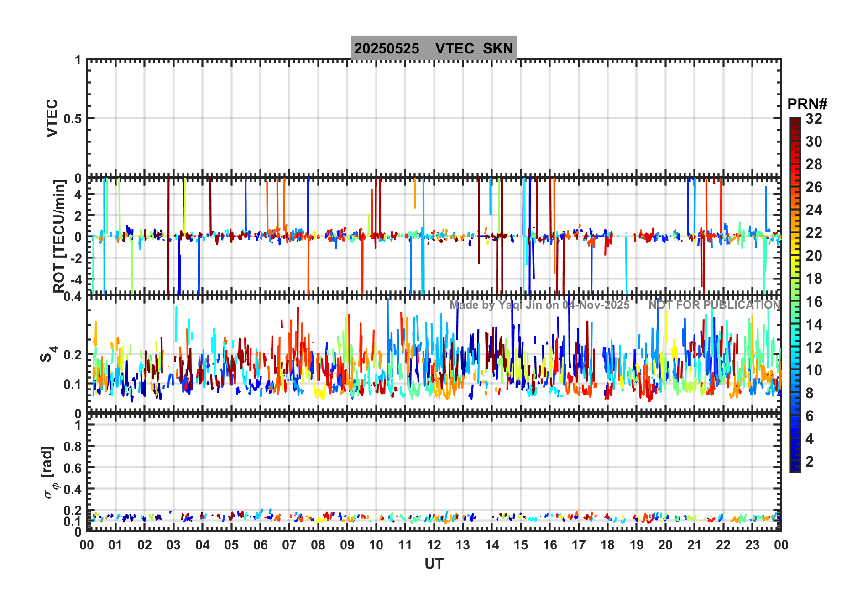Click the 0.8 tick label on σφ axis
868x590 pixels.
[72, 447]
